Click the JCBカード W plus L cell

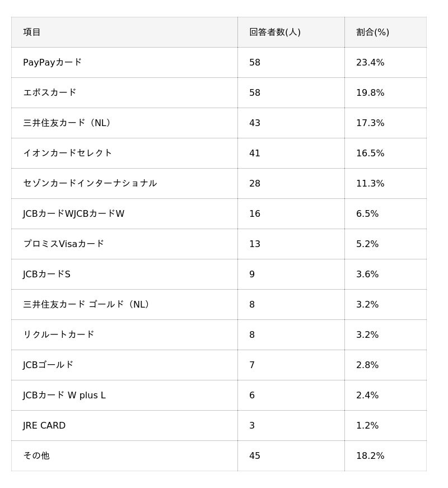point(64,395)
